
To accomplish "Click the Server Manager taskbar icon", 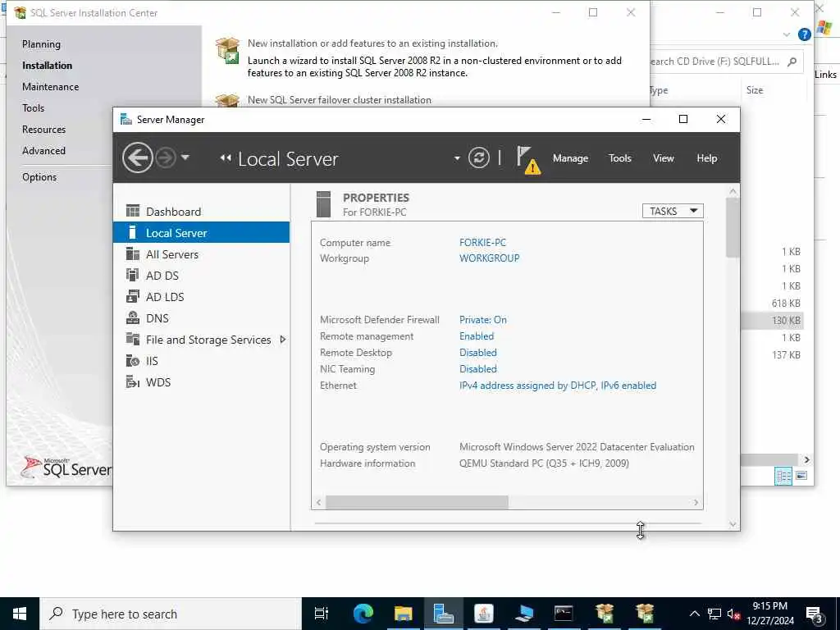I will coord(443,614).
